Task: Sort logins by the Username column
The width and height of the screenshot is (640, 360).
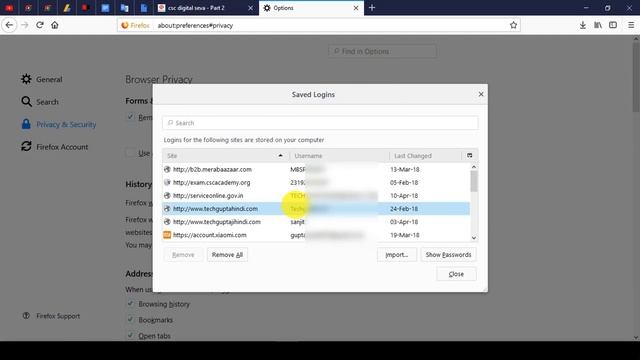Action: pyautogui.click(x=339, y=156)
